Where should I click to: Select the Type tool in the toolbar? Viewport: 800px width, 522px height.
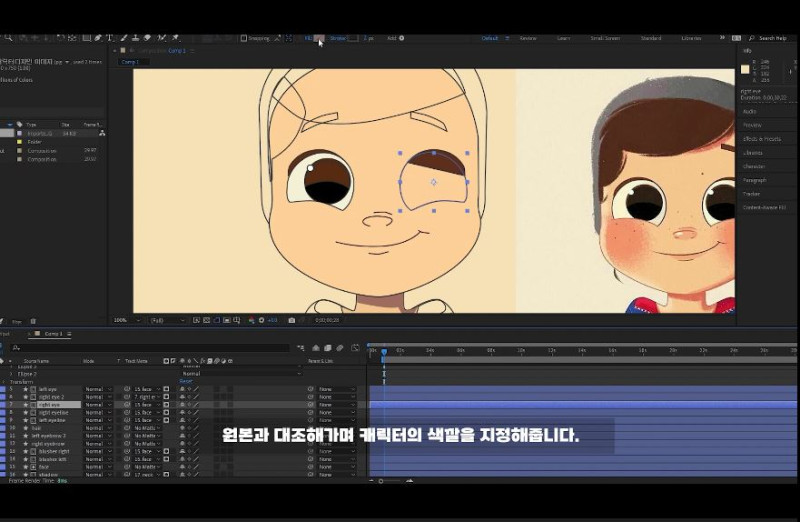[x=109, y=38]
